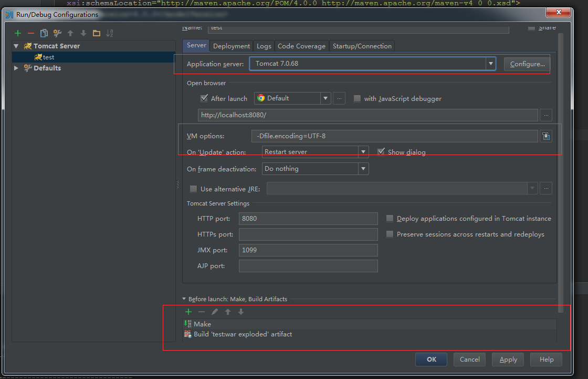588x379 pixels.
Task: Move before-launch task up arrow
Action: click(228, 312)
